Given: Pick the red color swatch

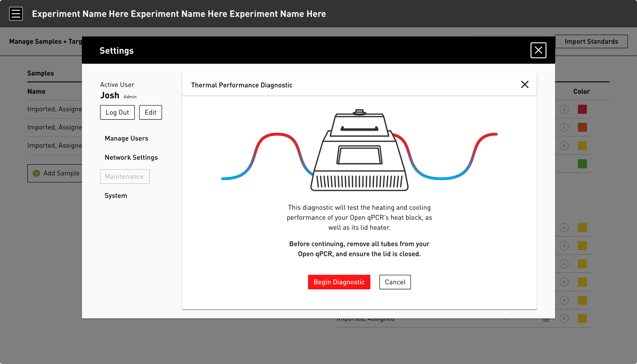Looking at the screenshot, I should click(x=582, y=109).
